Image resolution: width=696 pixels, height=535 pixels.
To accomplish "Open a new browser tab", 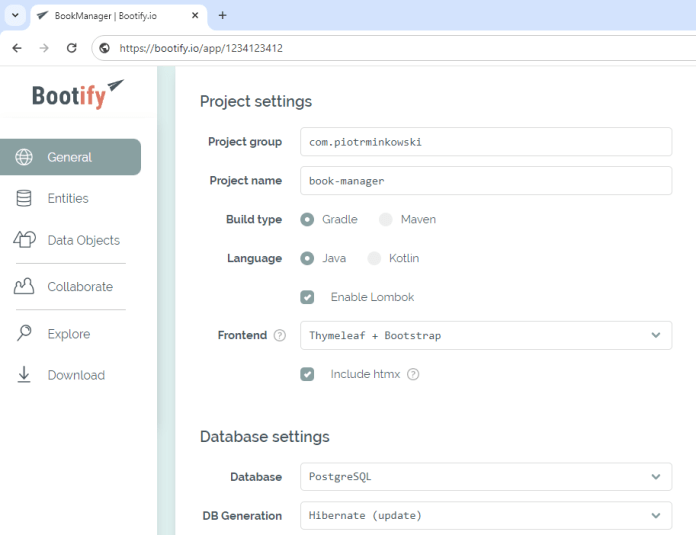I will pos(222,16).
